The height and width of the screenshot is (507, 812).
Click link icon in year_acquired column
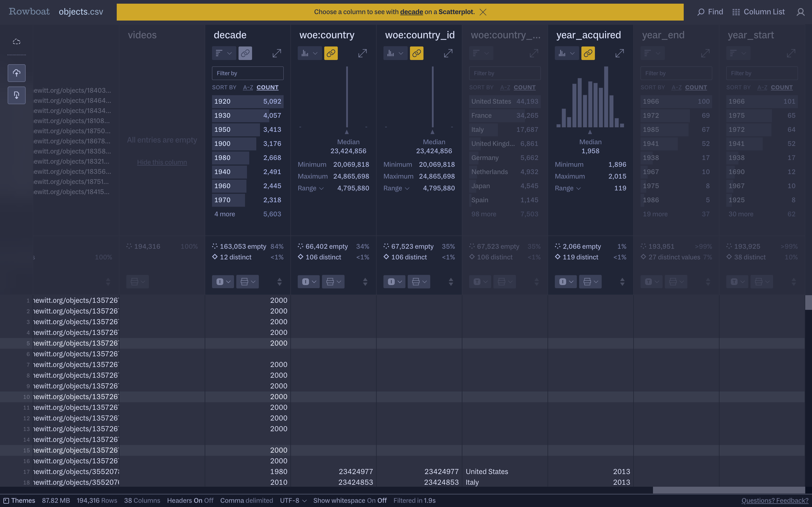tap(588, 53)
